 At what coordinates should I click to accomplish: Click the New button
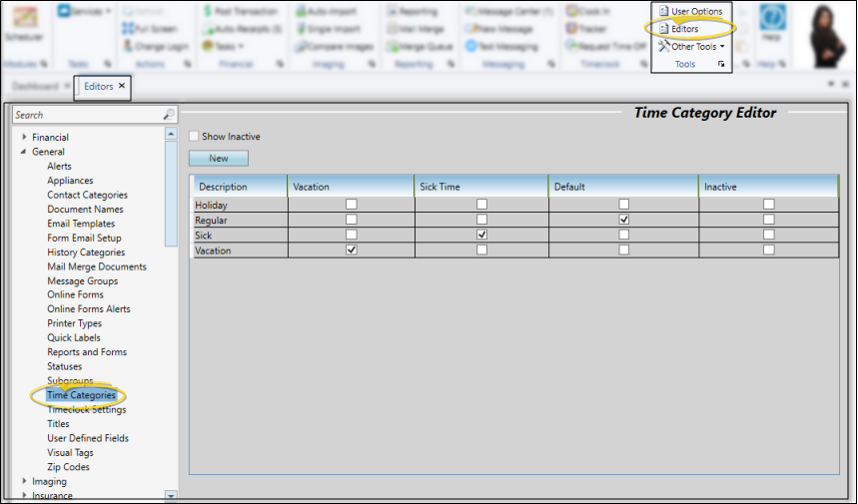218,159
